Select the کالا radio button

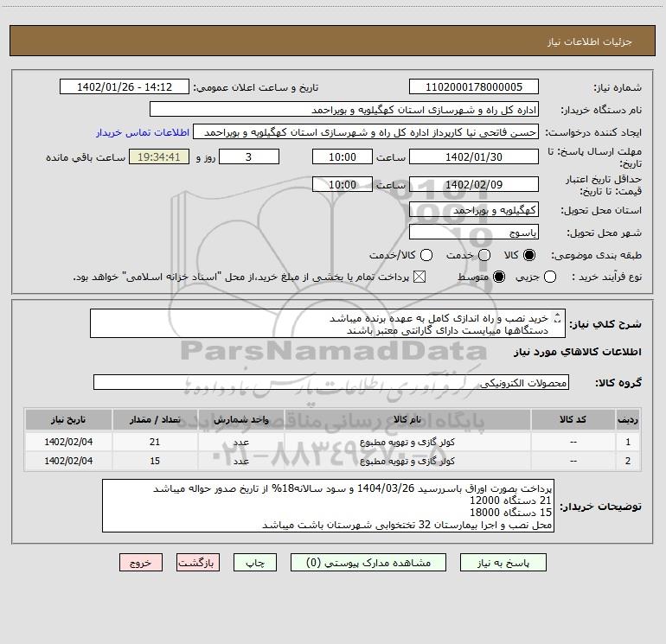[529, 255]
